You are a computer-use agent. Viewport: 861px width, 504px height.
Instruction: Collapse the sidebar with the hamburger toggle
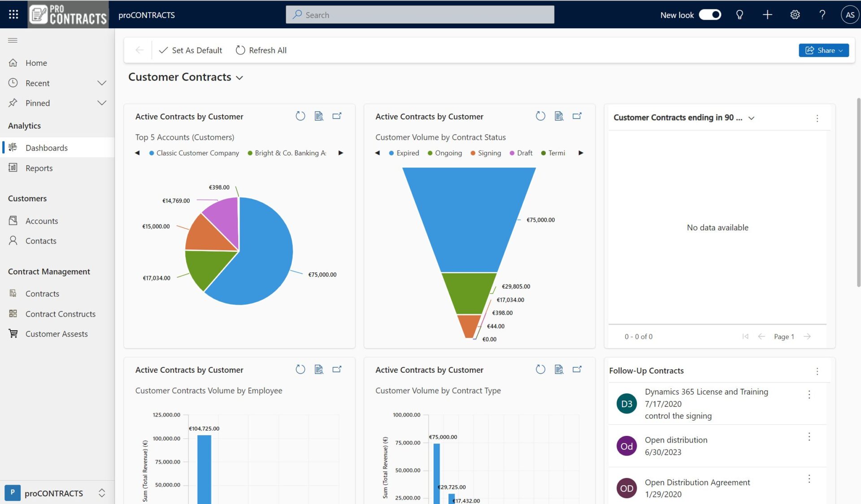(13, 40)
